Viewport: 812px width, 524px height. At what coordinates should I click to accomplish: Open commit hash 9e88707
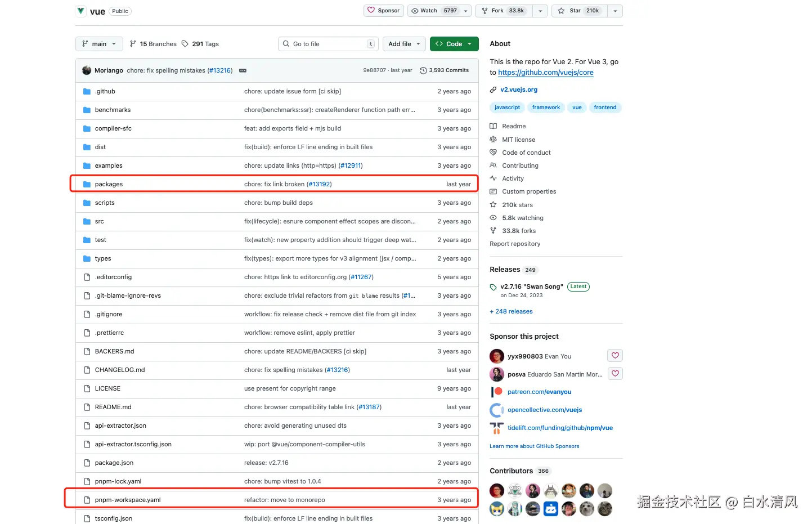tap(374, 70)
